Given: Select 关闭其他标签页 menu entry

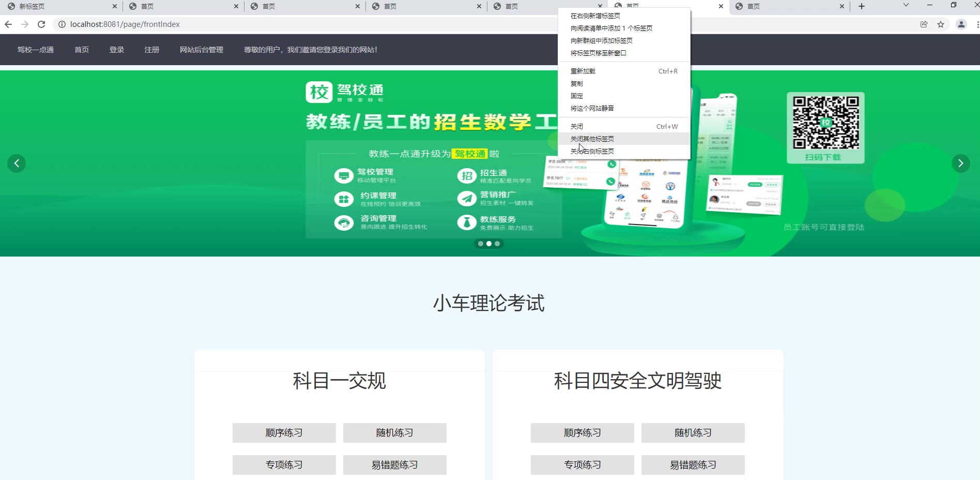Looking at the screenshot, I should pyautogui.click(x=624, y=139).
